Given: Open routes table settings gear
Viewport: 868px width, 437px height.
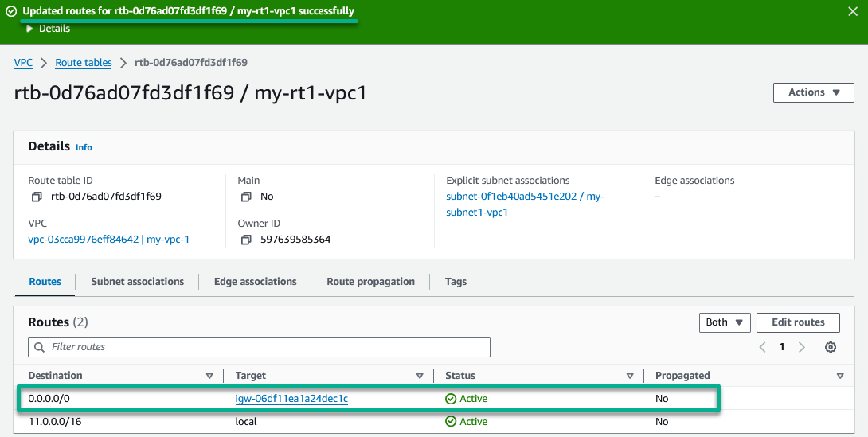Looking at the screenshot, I should point(831,347).
